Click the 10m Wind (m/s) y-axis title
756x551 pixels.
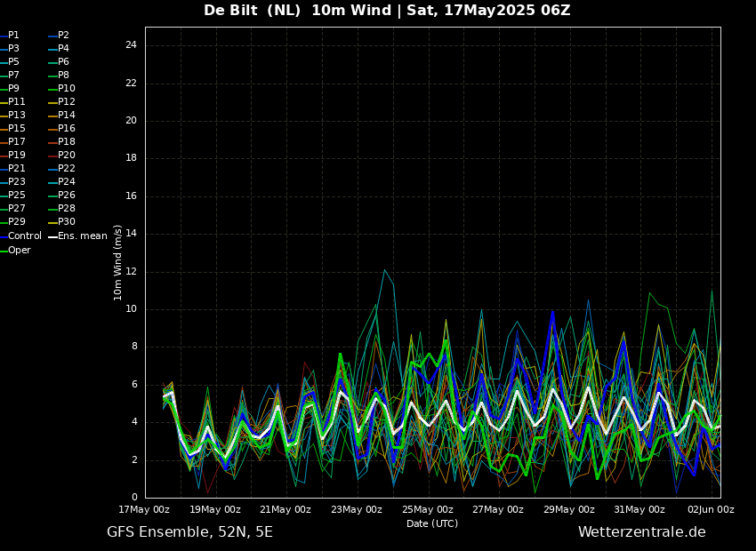(x=118, y=262)
